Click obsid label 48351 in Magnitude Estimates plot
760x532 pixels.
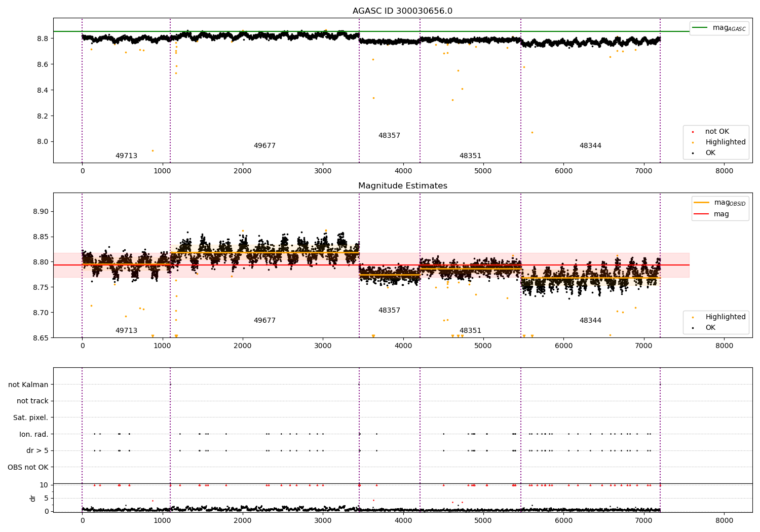tap(470, 331)
